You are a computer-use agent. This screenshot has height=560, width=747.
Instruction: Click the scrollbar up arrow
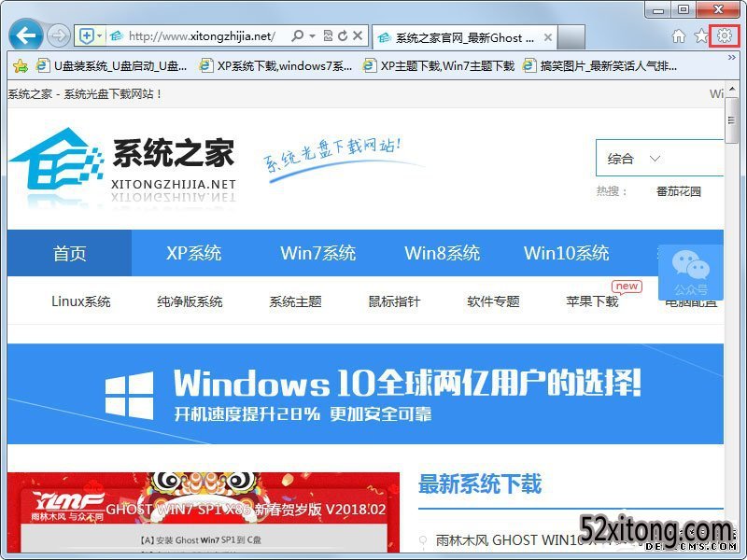click(x=731, y=89)
